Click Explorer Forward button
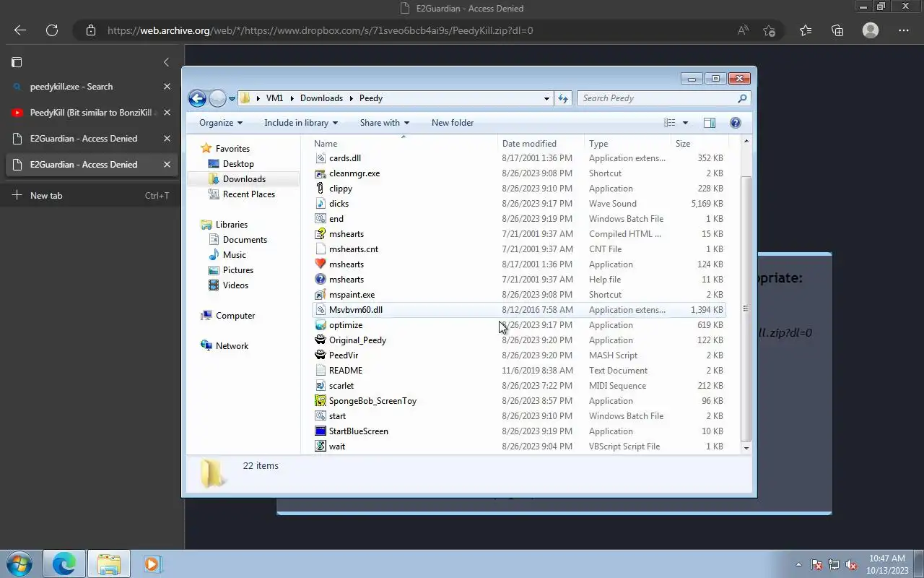Screen dimensions: 924x578 [217, 98]
